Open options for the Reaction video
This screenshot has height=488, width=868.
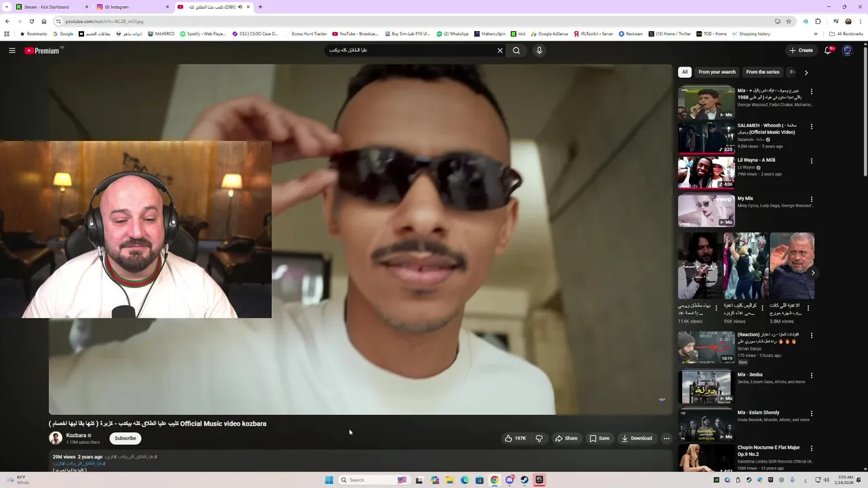tap(811, 335)
